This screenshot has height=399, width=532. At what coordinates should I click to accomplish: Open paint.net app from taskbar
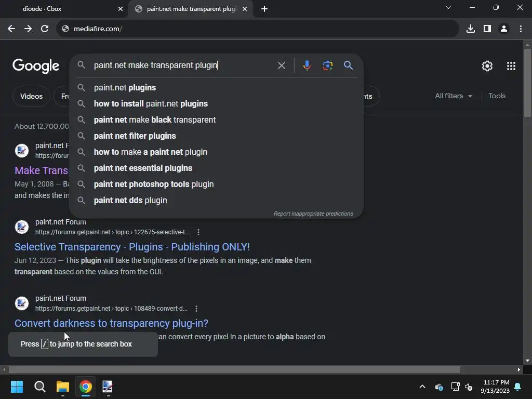(x=108, y=387)
